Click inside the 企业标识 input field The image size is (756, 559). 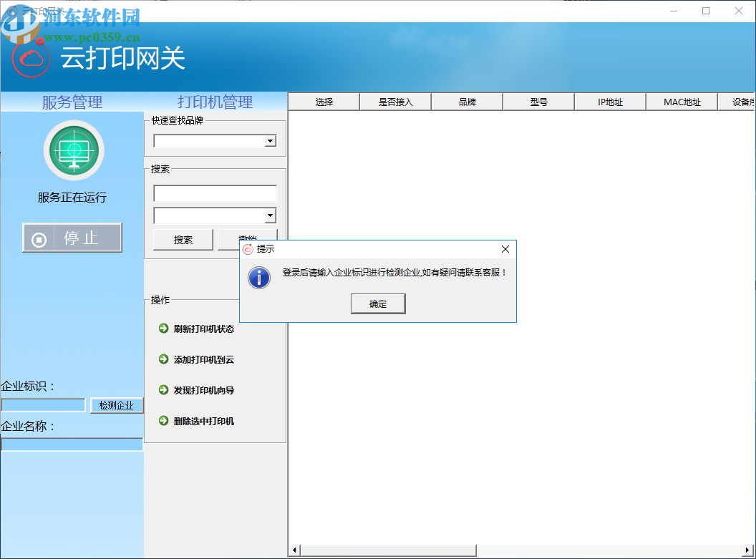(42, 404)
